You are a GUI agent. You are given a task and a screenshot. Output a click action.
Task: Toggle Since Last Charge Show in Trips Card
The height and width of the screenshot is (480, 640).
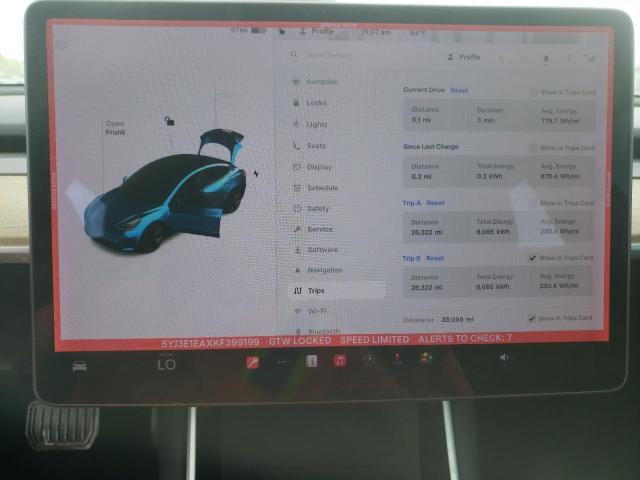[x=533, y=148]
